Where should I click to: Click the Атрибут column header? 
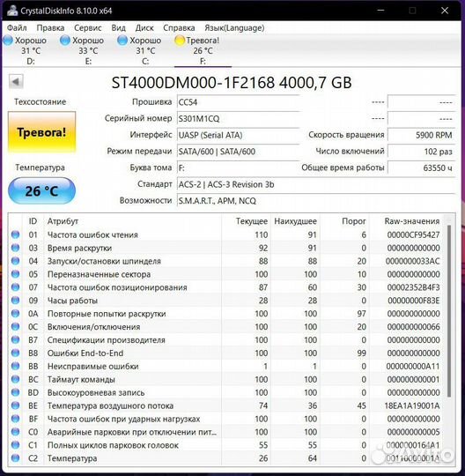click(63, 221)
